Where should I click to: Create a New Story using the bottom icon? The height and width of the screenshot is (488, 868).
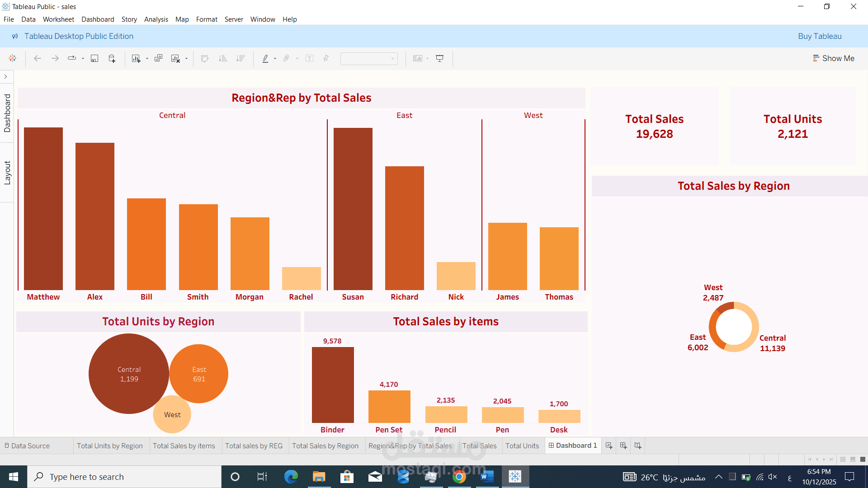pyautogui.click(x=637, y=446)
